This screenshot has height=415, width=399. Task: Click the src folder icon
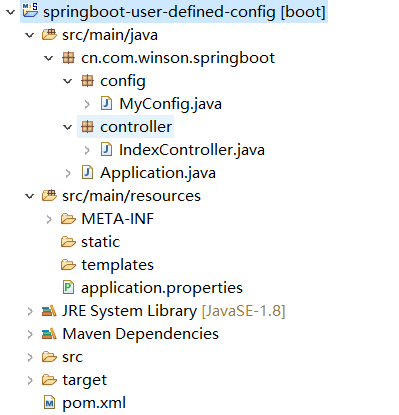click(49, 357)
